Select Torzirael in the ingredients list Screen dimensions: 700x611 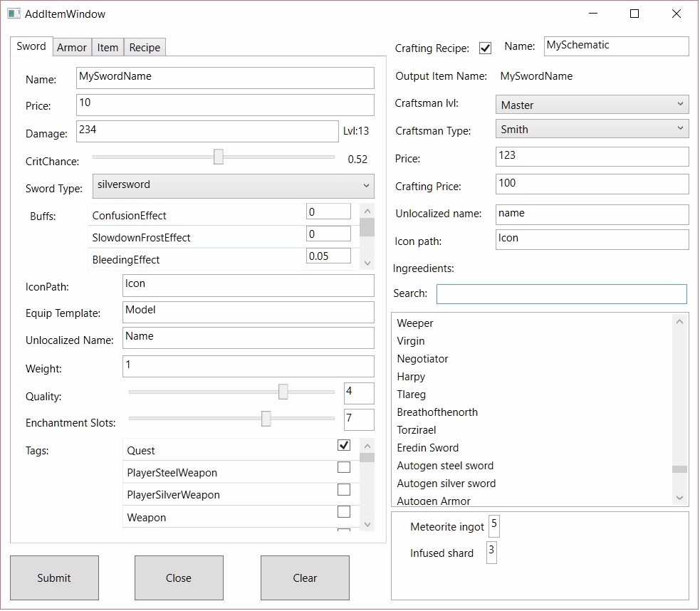533,430
